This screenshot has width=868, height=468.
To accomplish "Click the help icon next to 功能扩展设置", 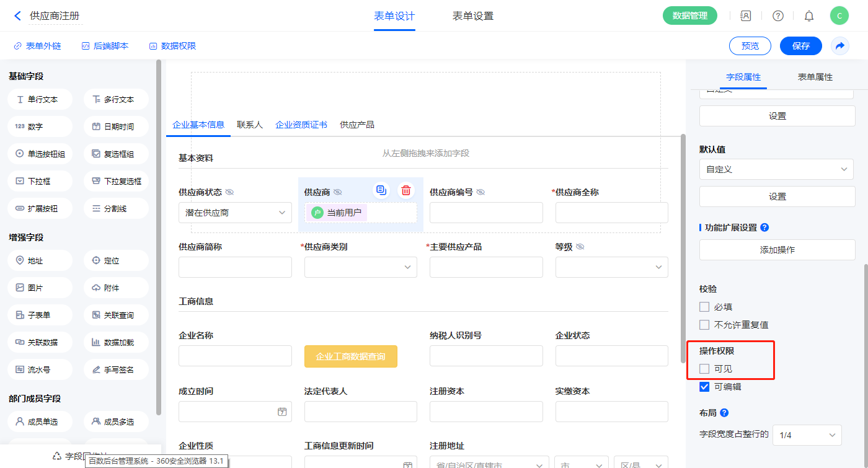I will click(x=764, y=227).
